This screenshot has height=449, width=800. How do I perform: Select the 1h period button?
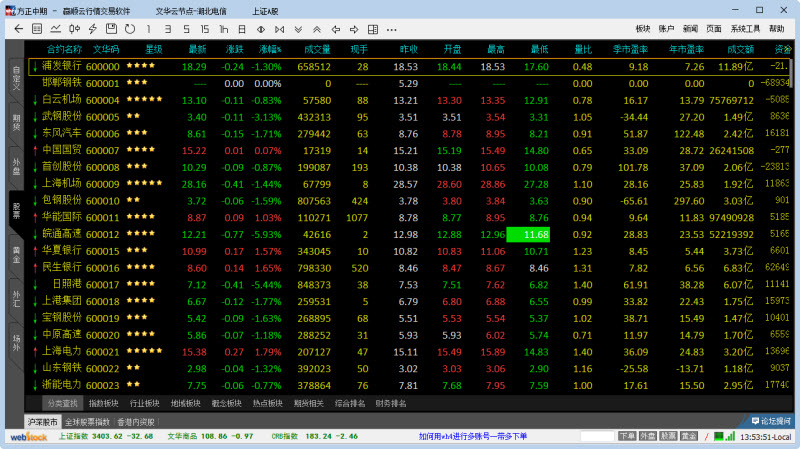click(x=223, y=29)
